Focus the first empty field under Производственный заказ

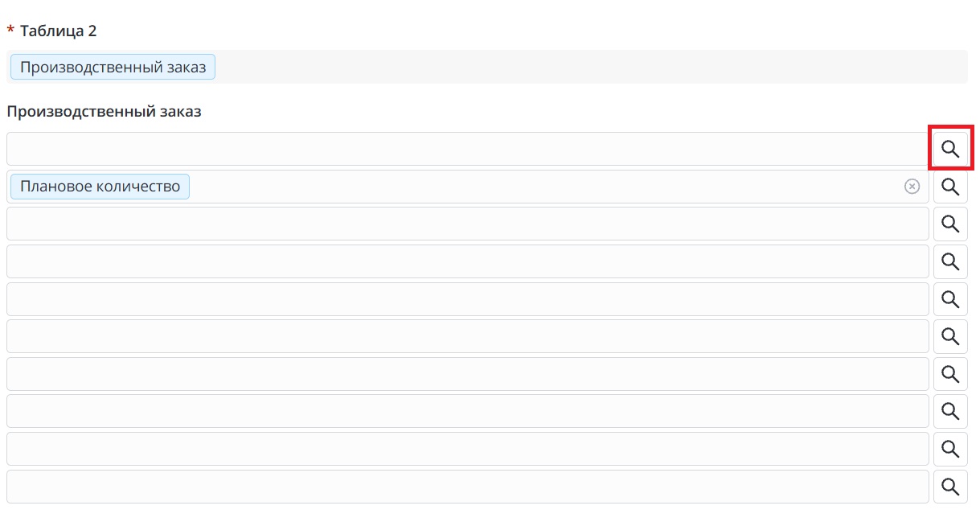pos(466,149)
